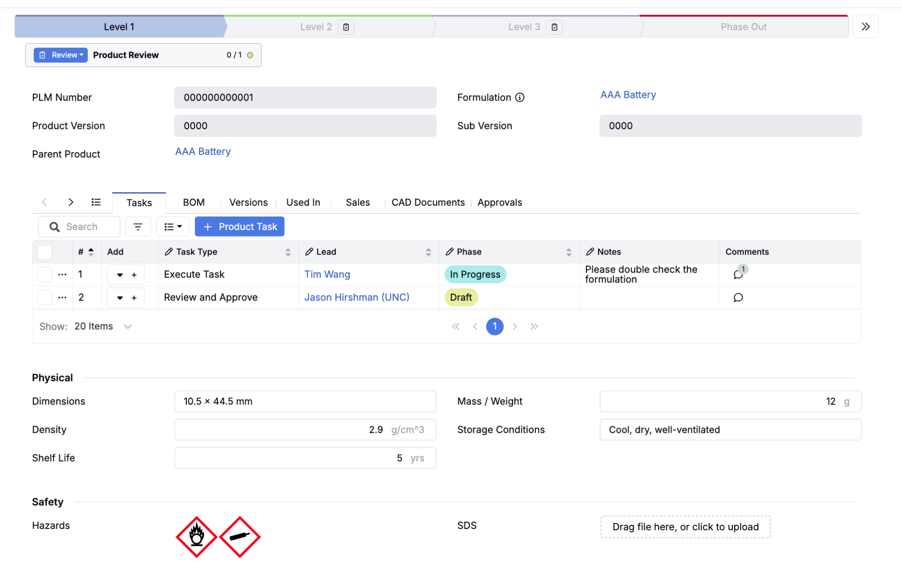The image size is (902, 588).
Task: Check the checkbox for task row 1
Action: 45,274
